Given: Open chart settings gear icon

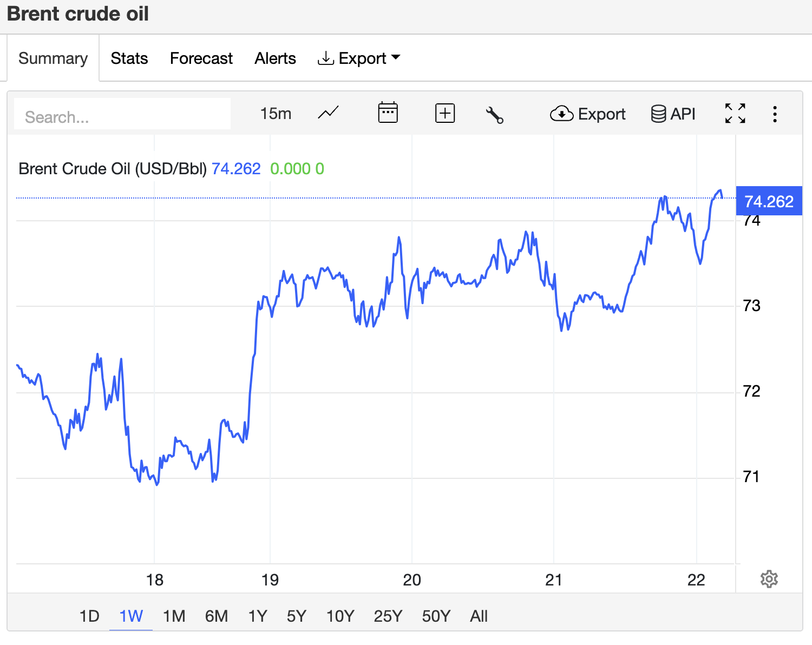Looking at the screenshot, I should tap(769, 579).
